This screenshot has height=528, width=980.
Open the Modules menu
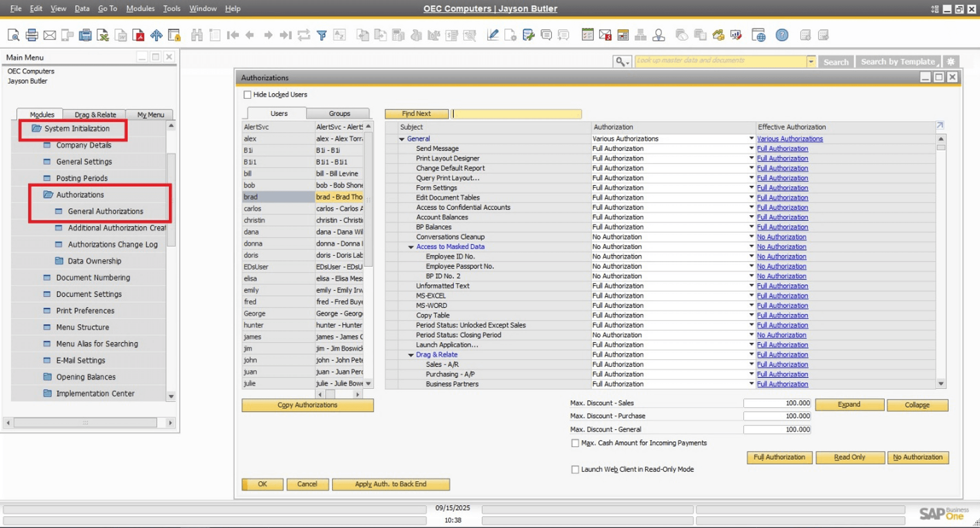pos(140,8)
